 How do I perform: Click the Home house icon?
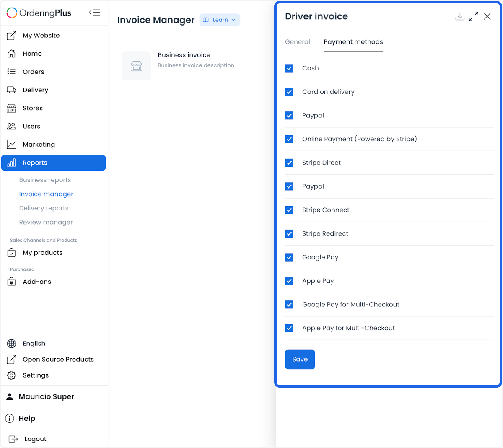12,54
